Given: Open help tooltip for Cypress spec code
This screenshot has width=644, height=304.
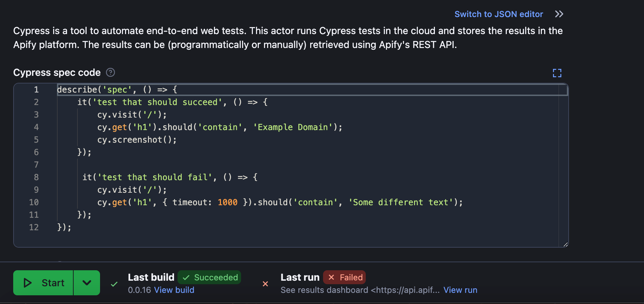Looking at the screenshot, I should click(x=110, y=72).
